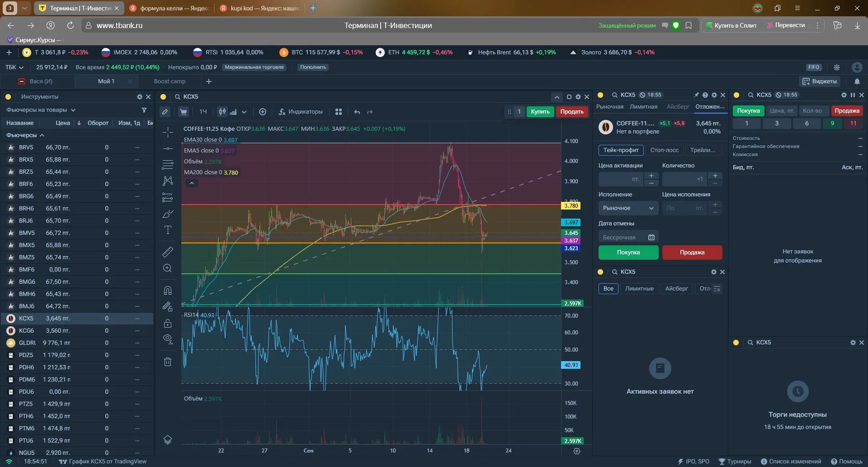The height and width of the screenshot is (467, 868).
Task: Increase Количество with plus stepper
Action: click(x=715, y=176)
